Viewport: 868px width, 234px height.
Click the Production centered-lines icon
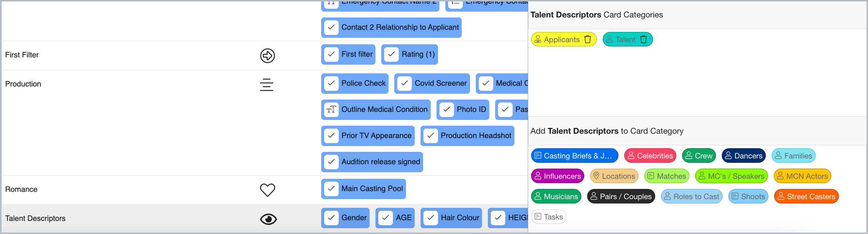(267, 85)
